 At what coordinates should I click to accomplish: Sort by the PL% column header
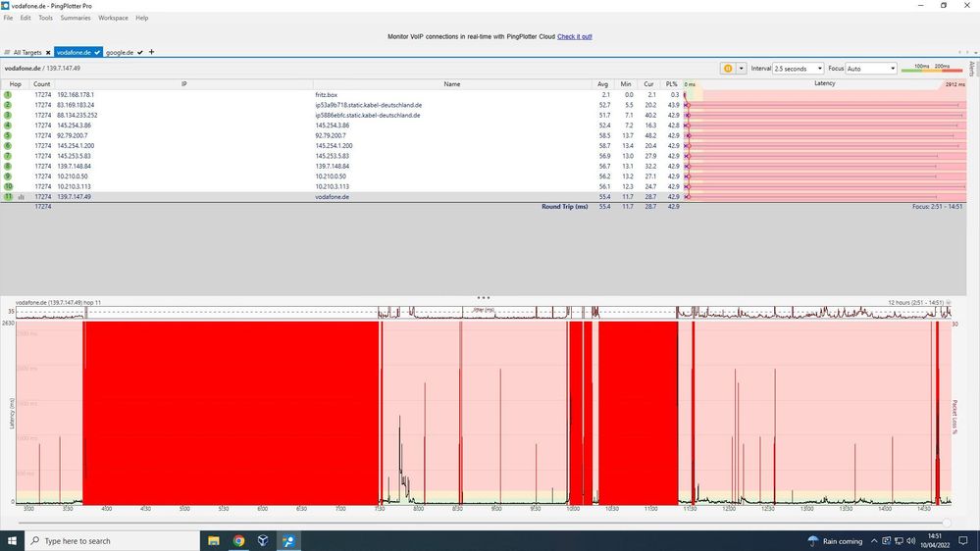671,83
